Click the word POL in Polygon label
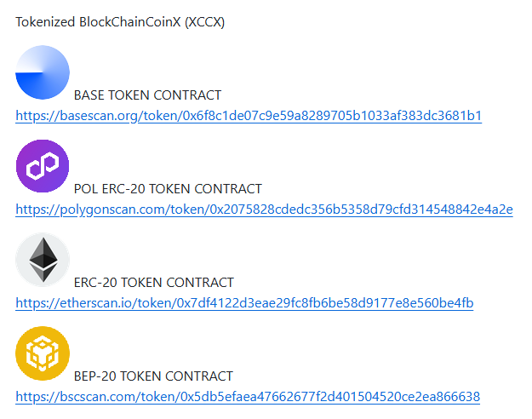This screenshot has width=532, height=419. tap(86, 189)
